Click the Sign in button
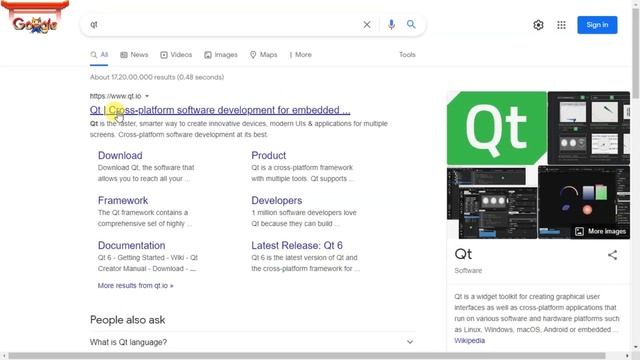 pos(597,25)
